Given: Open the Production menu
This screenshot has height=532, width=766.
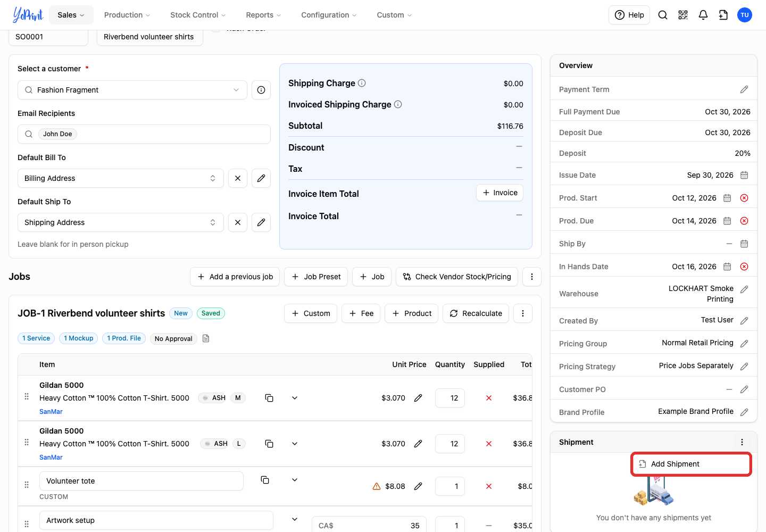Looking at the screenshot, I should click(127, 15).
